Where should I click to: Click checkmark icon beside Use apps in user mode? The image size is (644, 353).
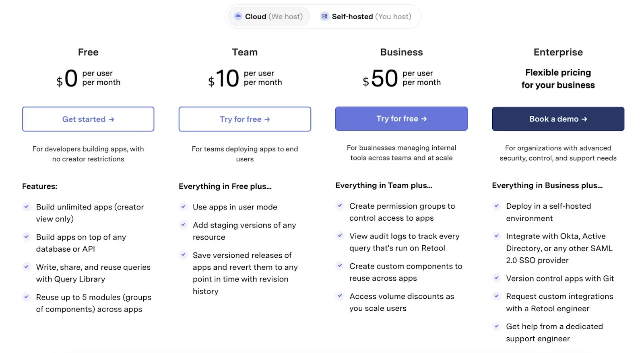[183, 207]
